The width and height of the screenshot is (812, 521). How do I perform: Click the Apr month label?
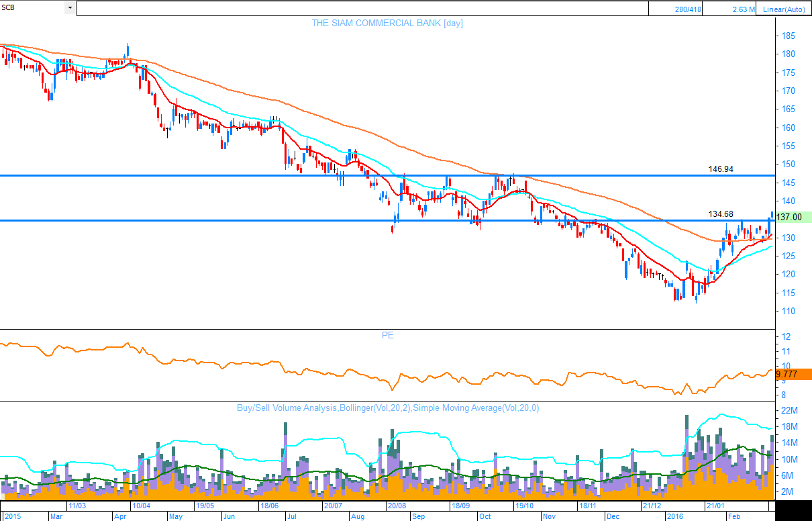(x=121, y=517)
